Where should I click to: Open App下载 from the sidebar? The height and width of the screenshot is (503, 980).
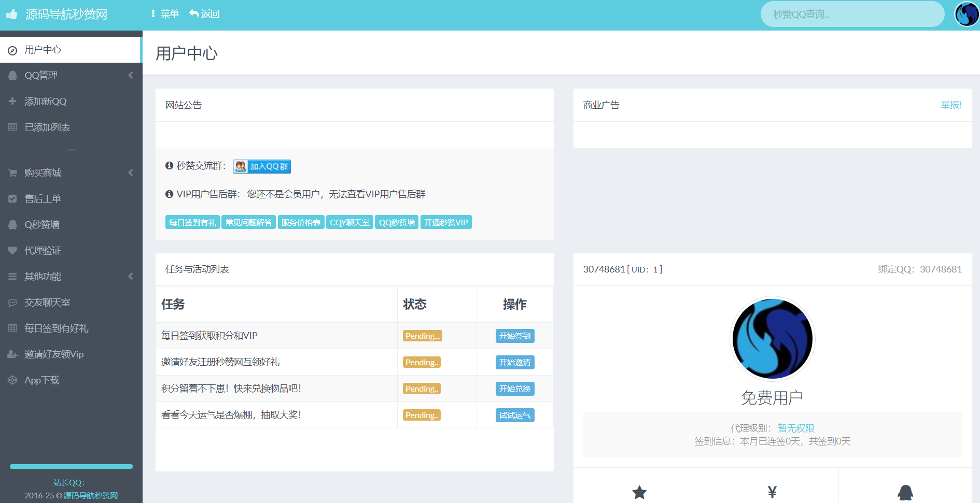click(x=41, y=380)
